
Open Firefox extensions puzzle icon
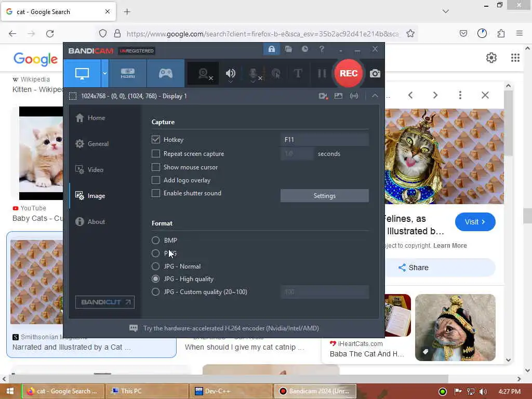click(501, 33)
